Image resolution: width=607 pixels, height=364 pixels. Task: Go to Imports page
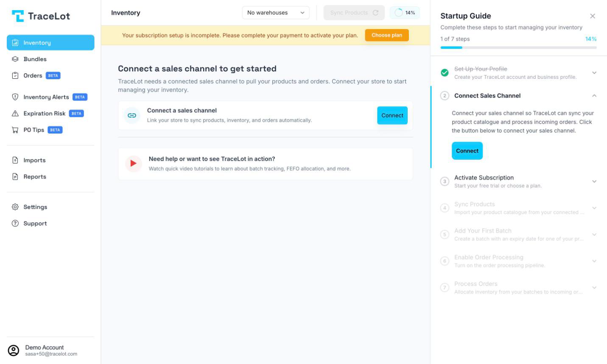point(50,160)
